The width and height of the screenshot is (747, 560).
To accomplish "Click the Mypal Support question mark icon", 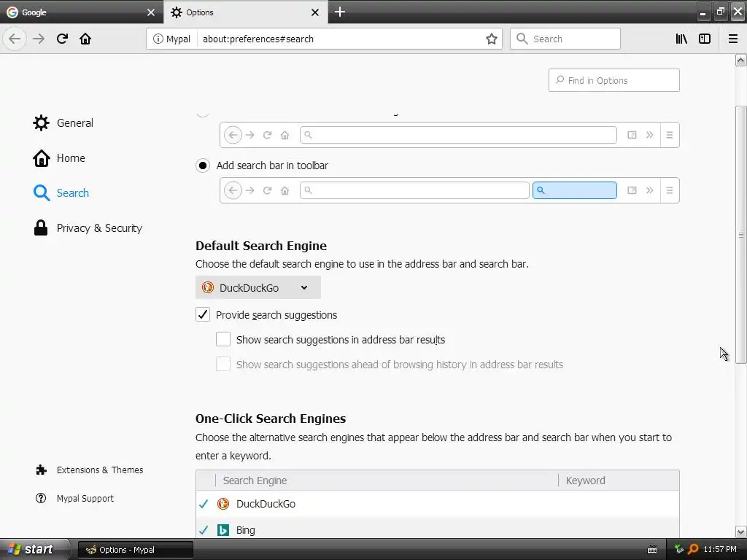I will pyautogui.click(x=41, y=498).
